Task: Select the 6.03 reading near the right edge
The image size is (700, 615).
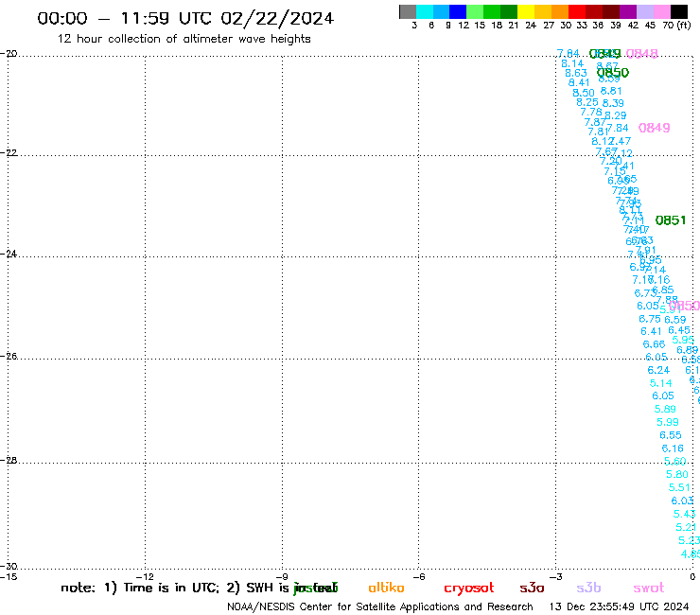Action: 682,501
